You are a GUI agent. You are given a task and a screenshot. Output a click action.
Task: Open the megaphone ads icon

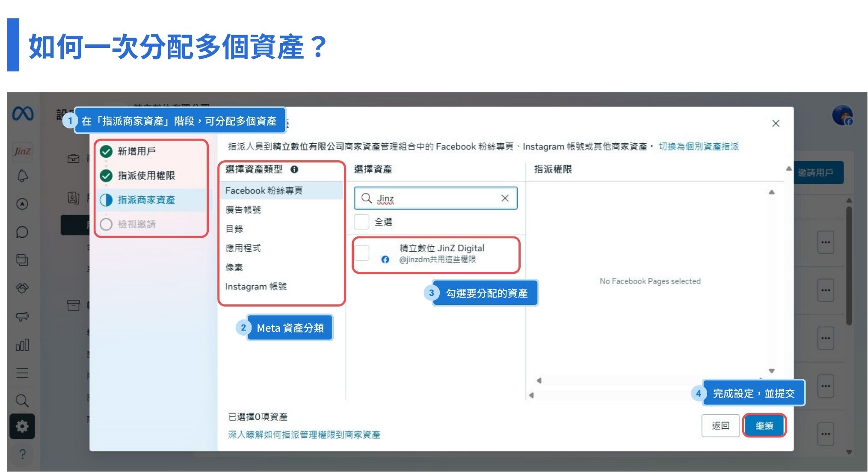(x=22, y=316)
